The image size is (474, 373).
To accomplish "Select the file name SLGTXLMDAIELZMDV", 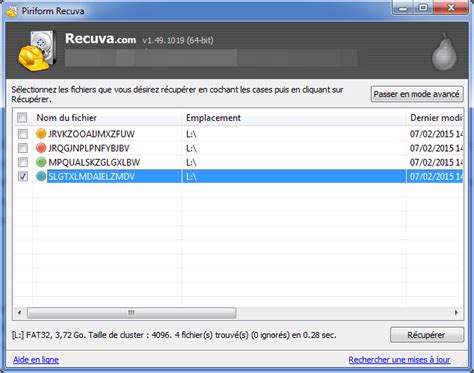I will point(91,176).
